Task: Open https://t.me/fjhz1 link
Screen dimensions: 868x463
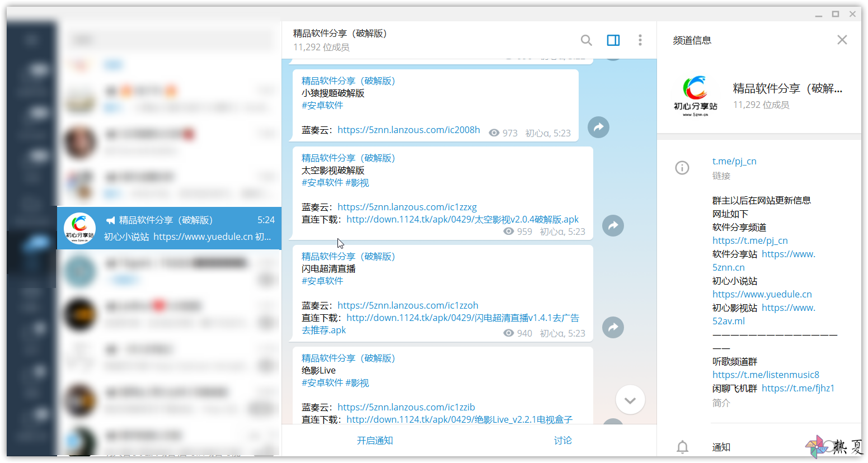Action: [798, 388]
